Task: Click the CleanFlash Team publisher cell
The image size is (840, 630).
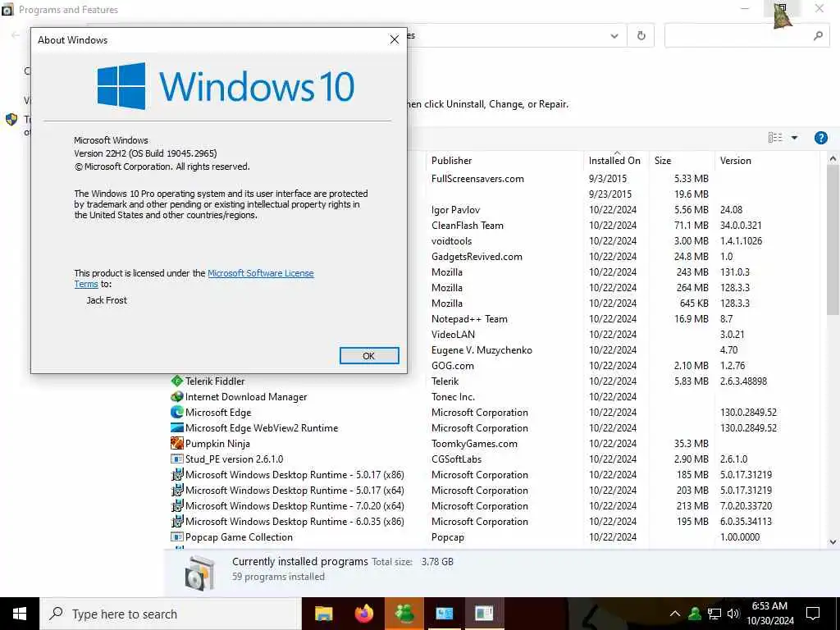Action: point(467,225)
